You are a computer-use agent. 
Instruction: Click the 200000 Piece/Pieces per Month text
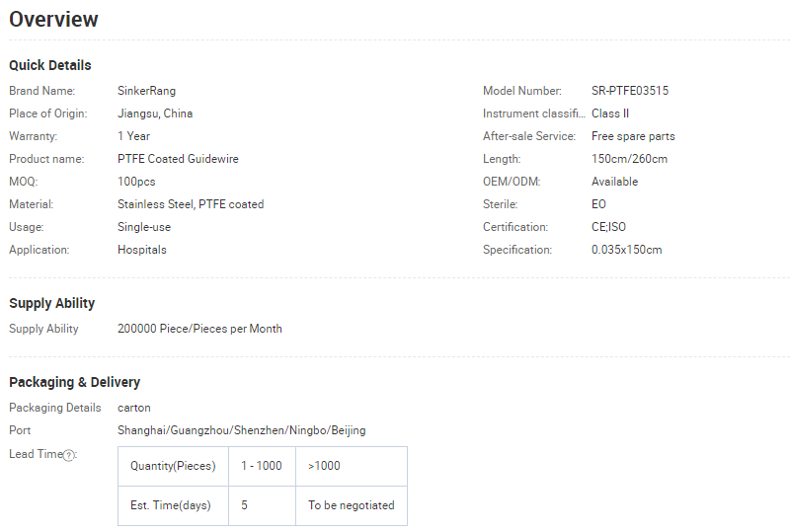click(199, 329)
